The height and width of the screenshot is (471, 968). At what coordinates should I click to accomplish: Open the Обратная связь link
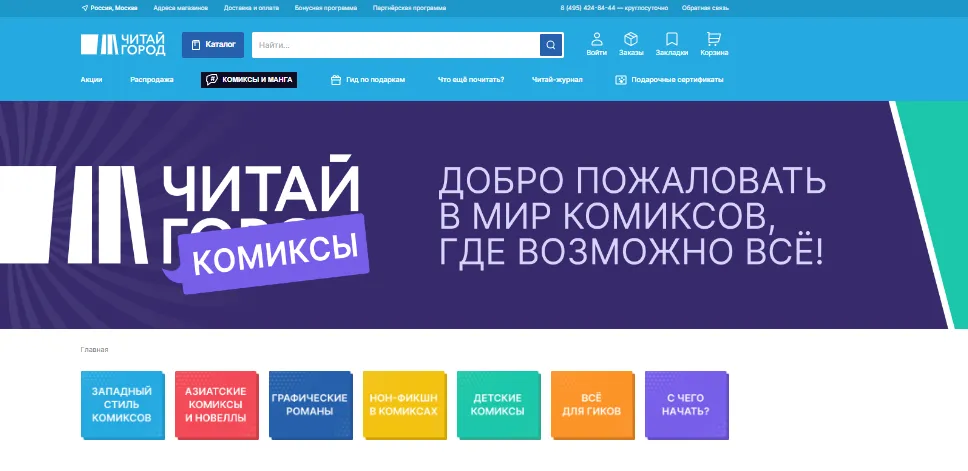point(705,8)
